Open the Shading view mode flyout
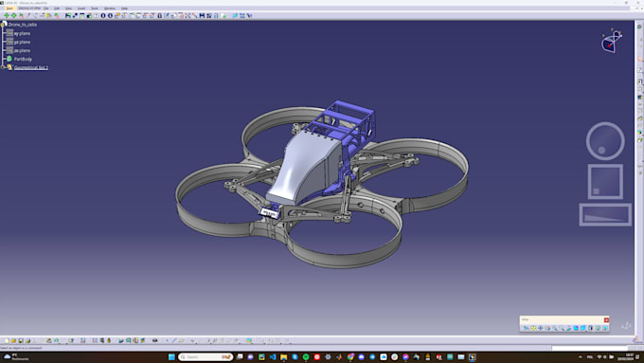The height and width of the screenshot is (363, 644). 590,328
